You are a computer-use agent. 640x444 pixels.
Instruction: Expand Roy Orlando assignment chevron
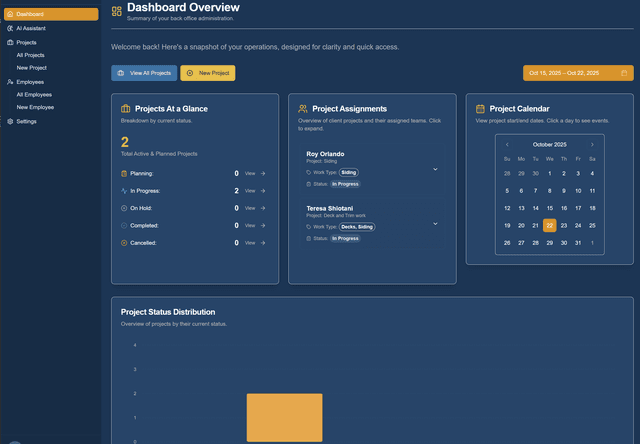click(435, 169)
